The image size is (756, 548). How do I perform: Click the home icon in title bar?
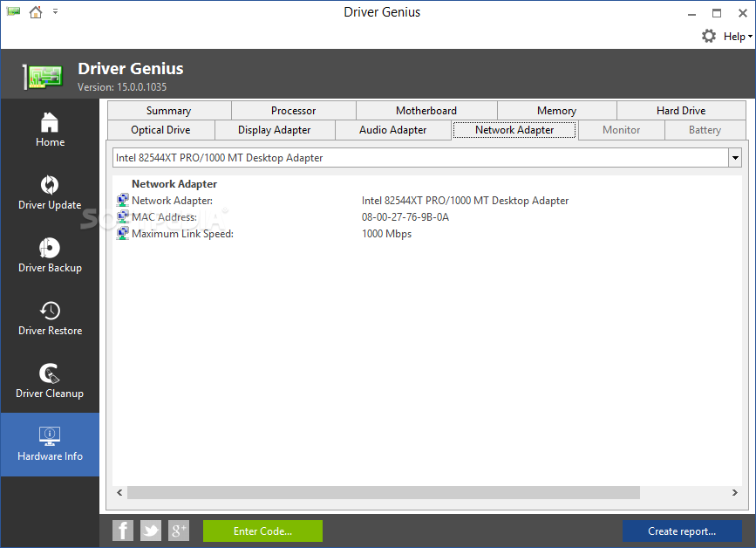pyautogui.click(x=36, y=11)
